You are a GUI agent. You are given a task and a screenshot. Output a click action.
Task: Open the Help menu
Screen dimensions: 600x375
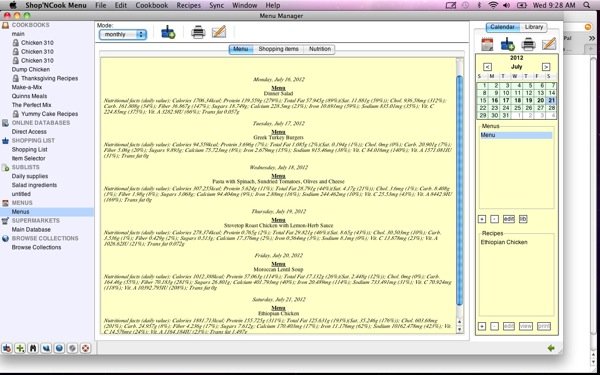pyautogui.click(x=273, y=5)
